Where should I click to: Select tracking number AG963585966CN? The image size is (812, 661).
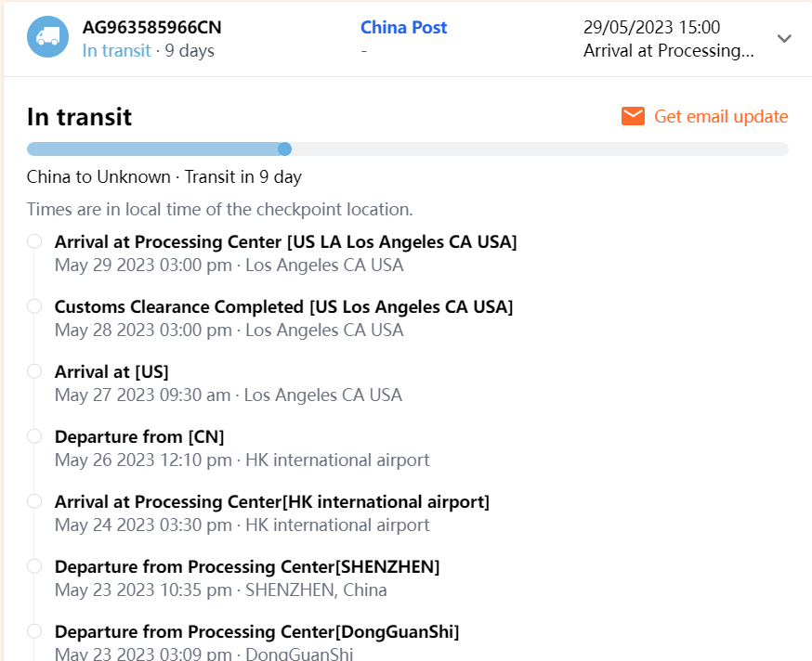(x=151, y=27)
